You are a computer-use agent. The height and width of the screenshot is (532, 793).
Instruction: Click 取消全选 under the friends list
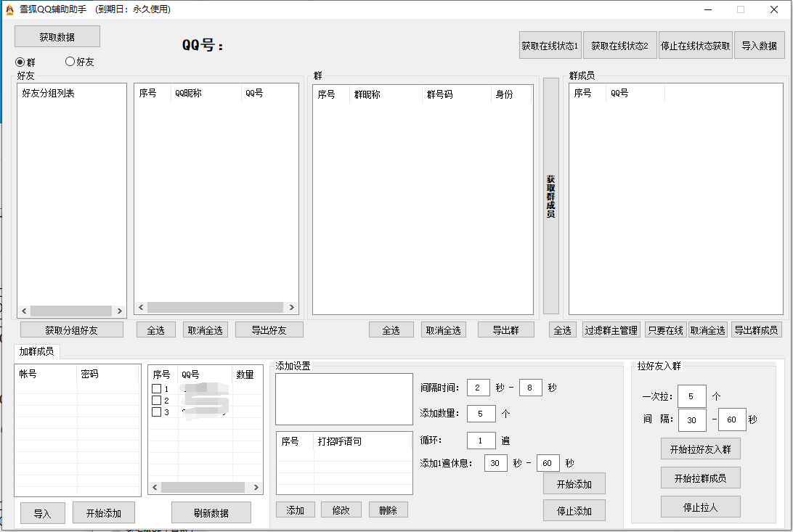point(205,330)
